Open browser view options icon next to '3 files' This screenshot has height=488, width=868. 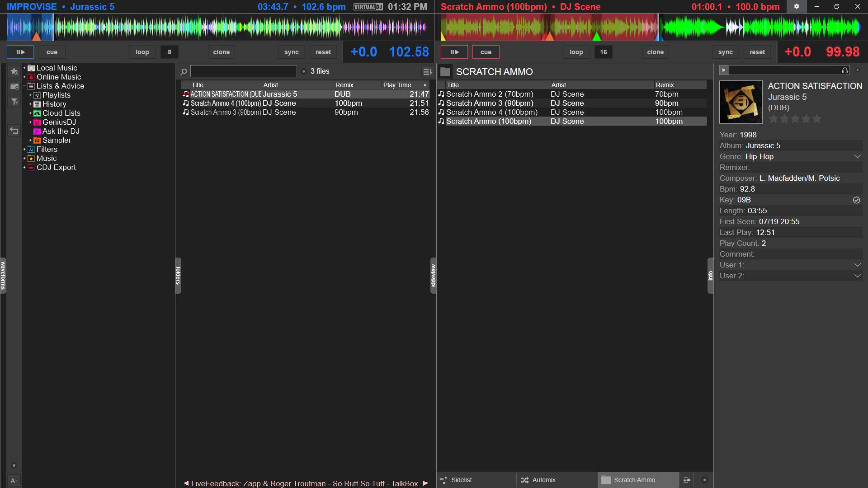[427, 71]
